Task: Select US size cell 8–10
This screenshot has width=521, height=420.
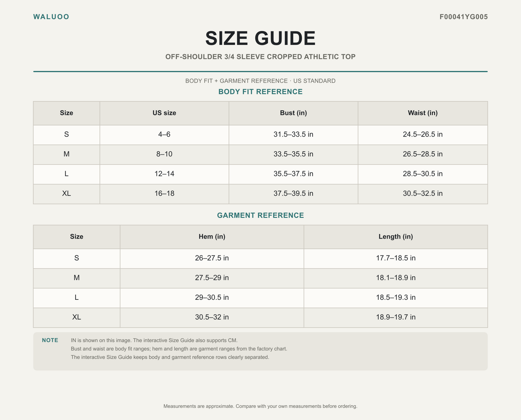Action: click(x=164, y=154)
